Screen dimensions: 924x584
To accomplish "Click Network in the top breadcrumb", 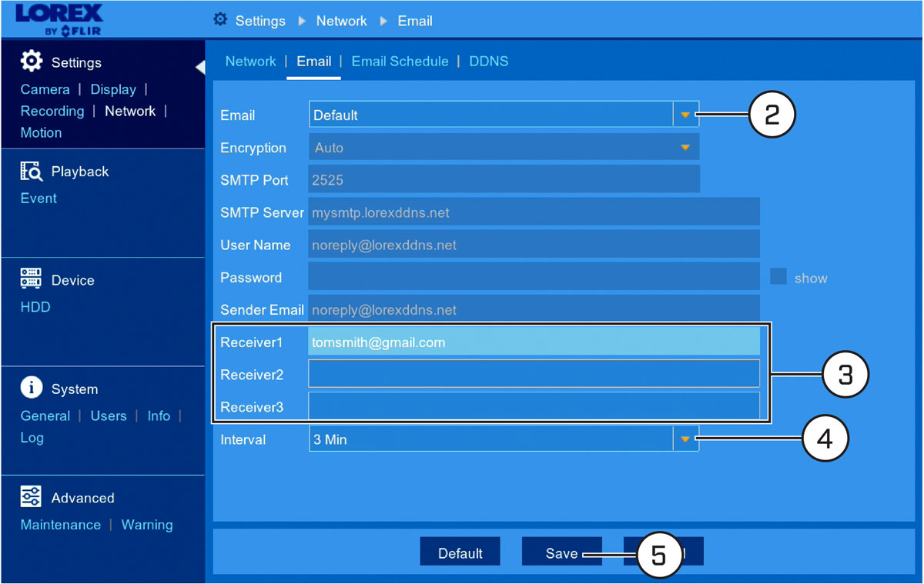I will pyautogui.click(x=341, y=21).
